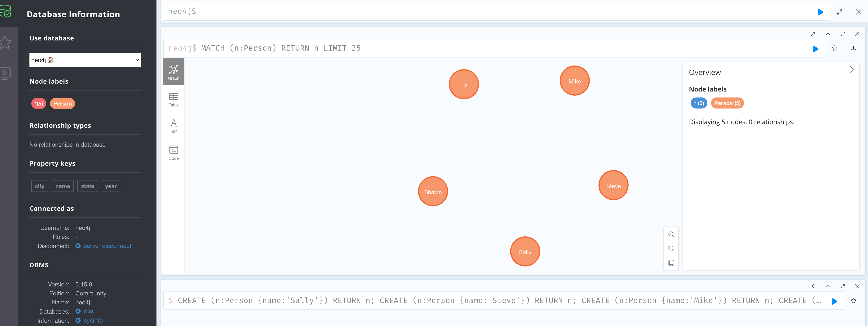Collapse the MATCH result frame
The width and height of the screenshot is (868, 326).
tap(827, 34)
